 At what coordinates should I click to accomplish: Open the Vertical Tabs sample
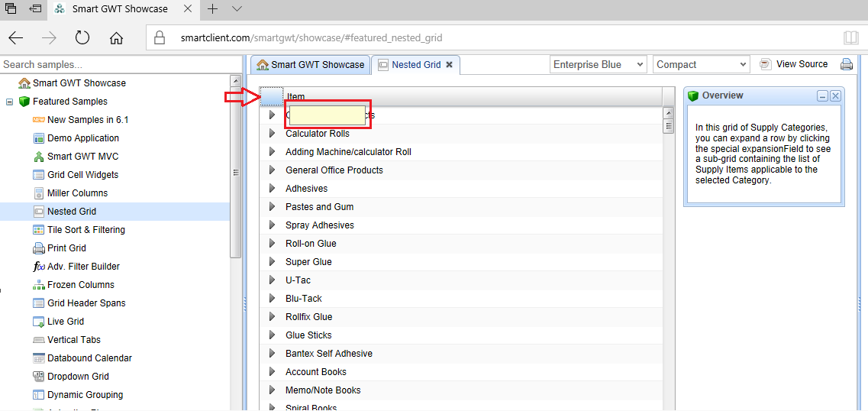point(74,339)
